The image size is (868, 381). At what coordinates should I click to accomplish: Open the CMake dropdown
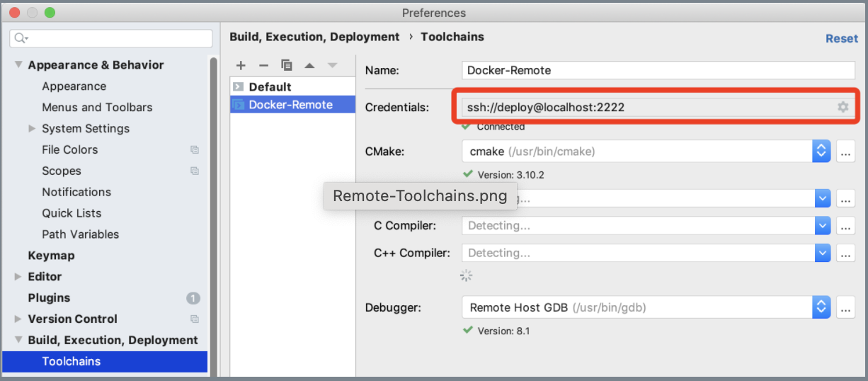[x=821, y=152]
